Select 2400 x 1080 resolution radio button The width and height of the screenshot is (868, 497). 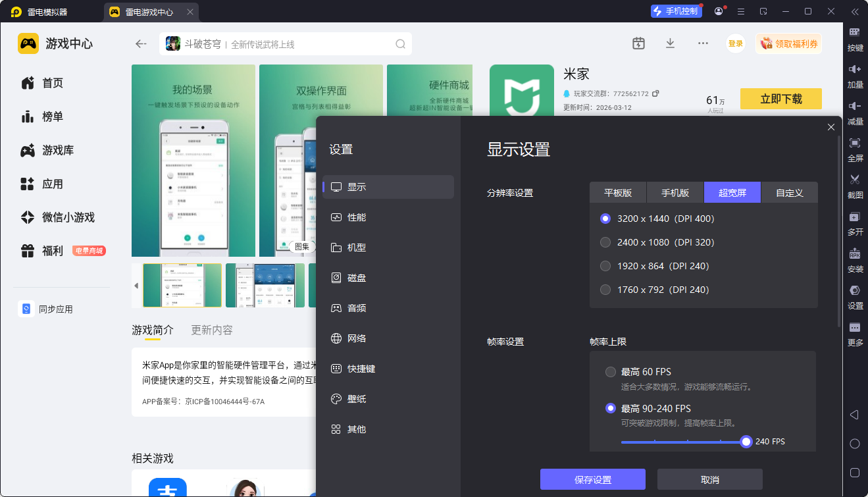coord(605,242)
